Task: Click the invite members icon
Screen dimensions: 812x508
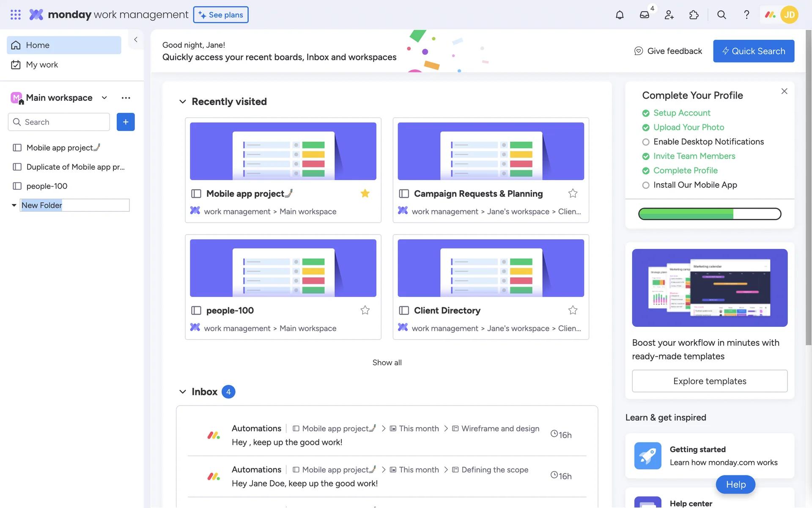Action: 669,15
